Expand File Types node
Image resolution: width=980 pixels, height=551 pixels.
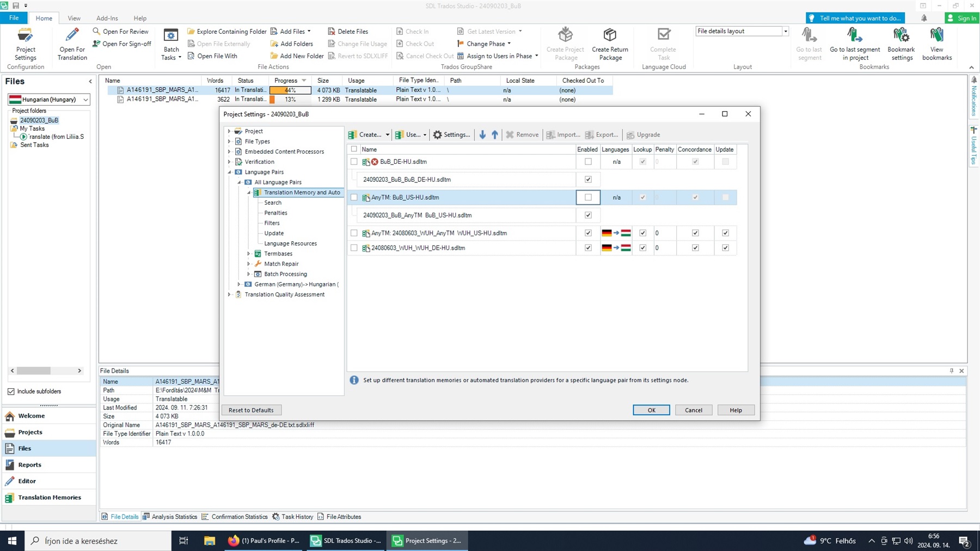pos(229,142)
